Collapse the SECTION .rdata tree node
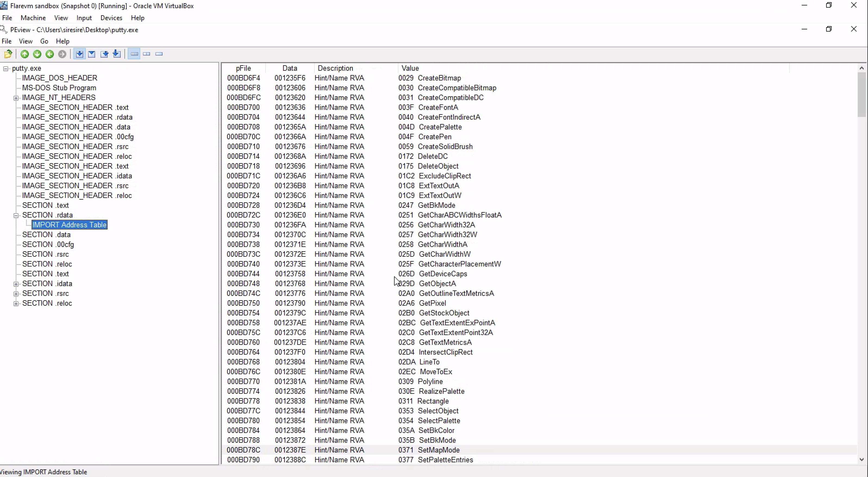This screenshot has width=868, height=477. pyautogui.click(x=16, y=215)
